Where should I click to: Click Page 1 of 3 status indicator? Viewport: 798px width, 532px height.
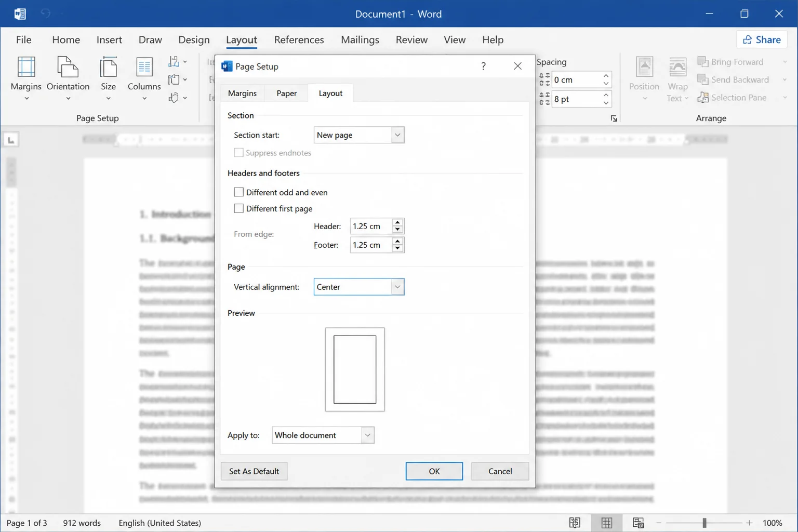coord(27,523)
